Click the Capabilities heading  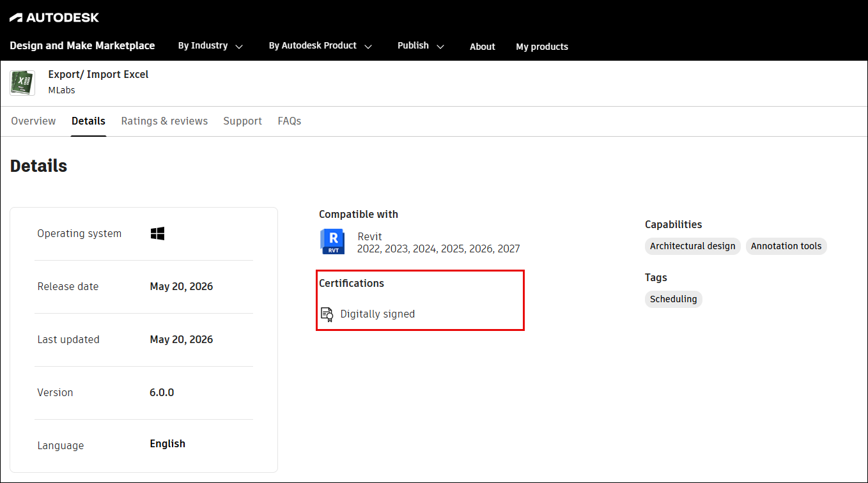coord(674,225)
